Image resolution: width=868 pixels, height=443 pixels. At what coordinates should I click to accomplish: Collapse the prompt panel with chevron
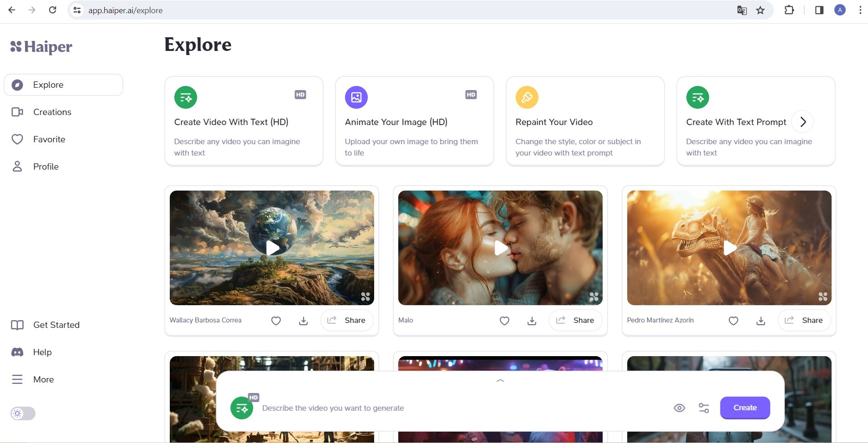[500, 381]
